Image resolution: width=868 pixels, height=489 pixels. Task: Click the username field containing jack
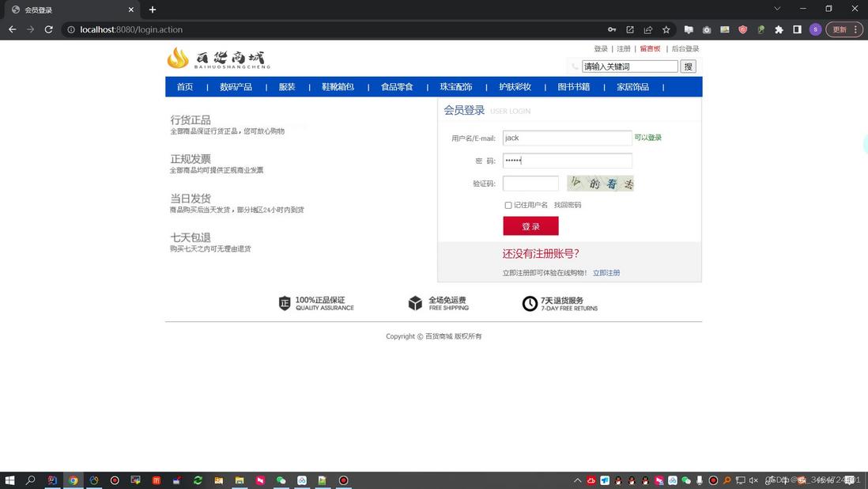tap(567, 138)
